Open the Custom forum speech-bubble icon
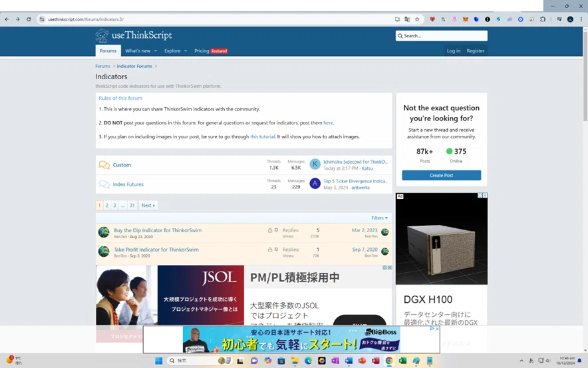This screenshot has height=368, width=588. point(104,165)
